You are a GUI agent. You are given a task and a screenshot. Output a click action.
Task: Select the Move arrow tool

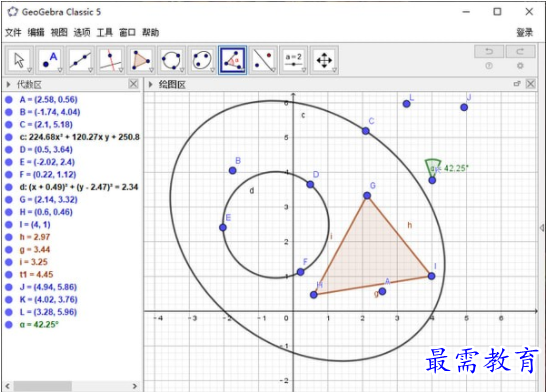20,60
